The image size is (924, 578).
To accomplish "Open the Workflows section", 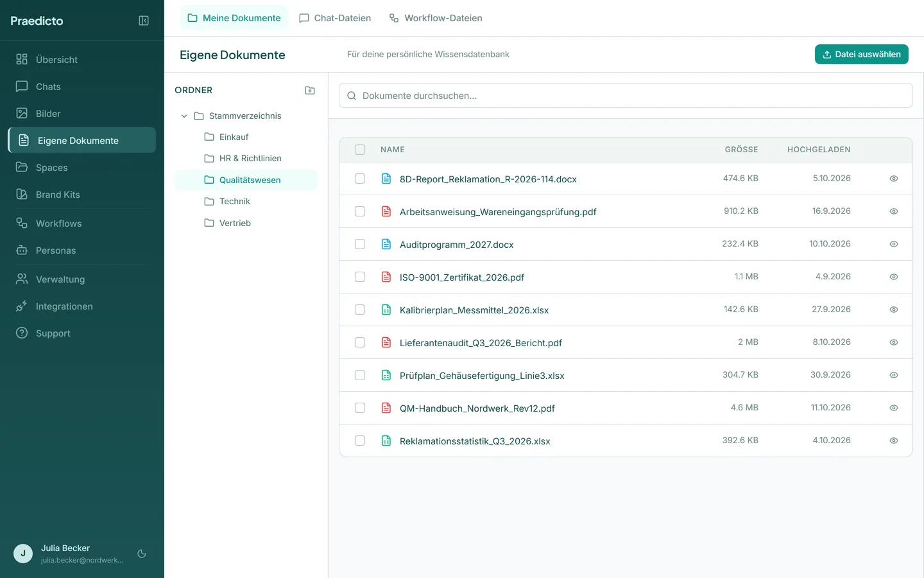I will (x=81, y=223).
